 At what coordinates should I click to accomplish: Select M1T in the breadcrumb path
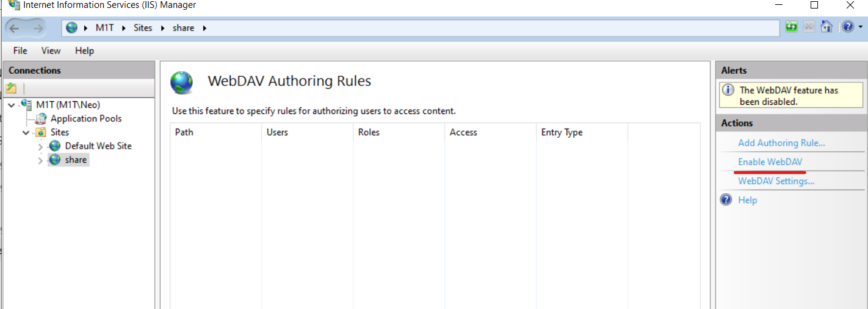[104, 28]
